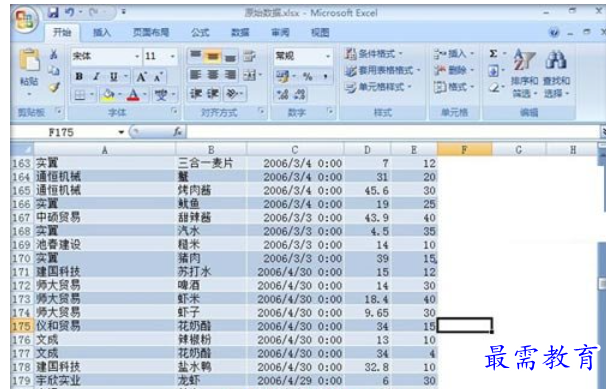The height and width of the screenshot is (389, 606).
Task: Cut selection with scissors icon
Action: tap(54, 54)
